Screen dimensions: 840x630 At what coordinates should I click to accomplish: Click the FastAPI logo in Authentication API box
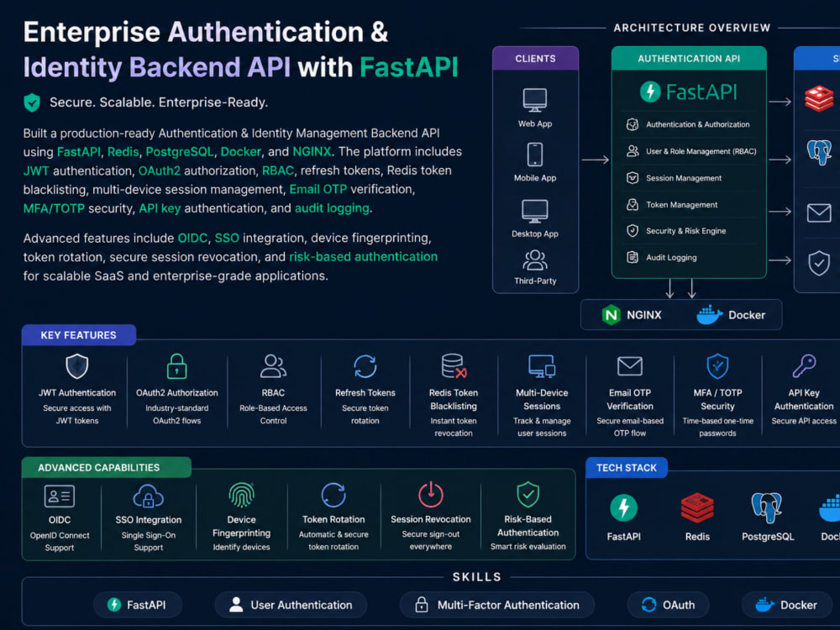pyautogui.click(x=689, y=92)
